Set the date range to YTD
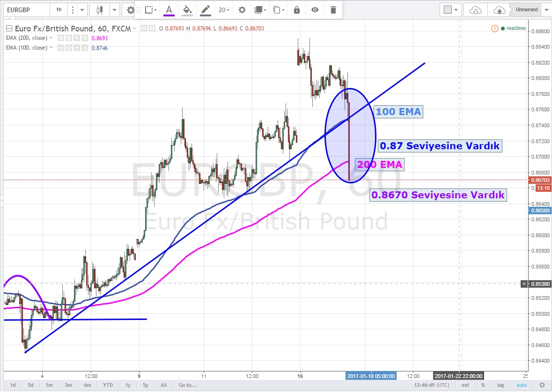The image size is (552, 392). pyautogui.click(x=108, y=385)
